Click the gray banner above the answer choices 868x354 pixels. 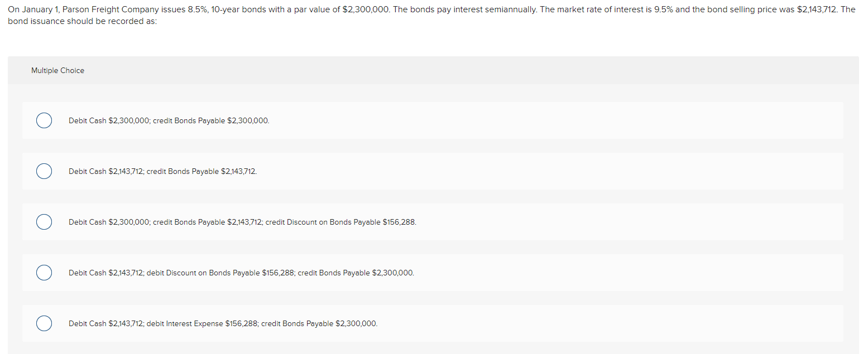pyautogui.click(x=391, y=70)
